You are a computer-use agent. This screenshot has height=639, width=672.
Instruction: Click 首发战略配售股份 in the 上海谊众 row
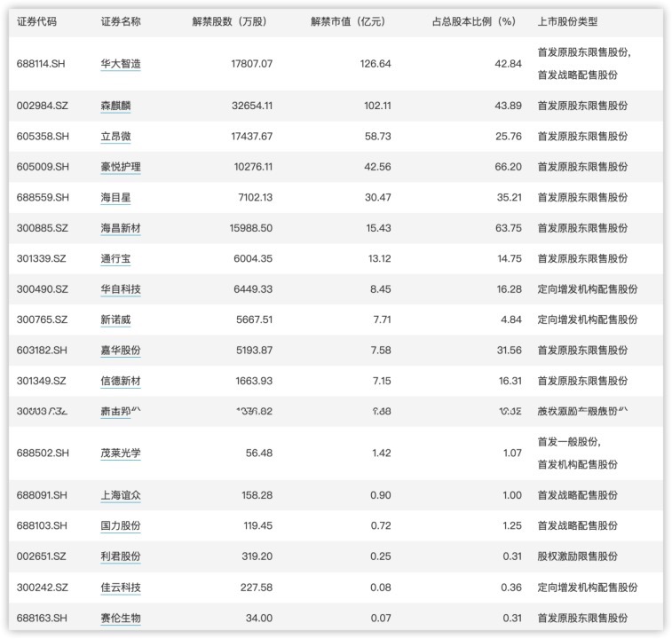578,495
